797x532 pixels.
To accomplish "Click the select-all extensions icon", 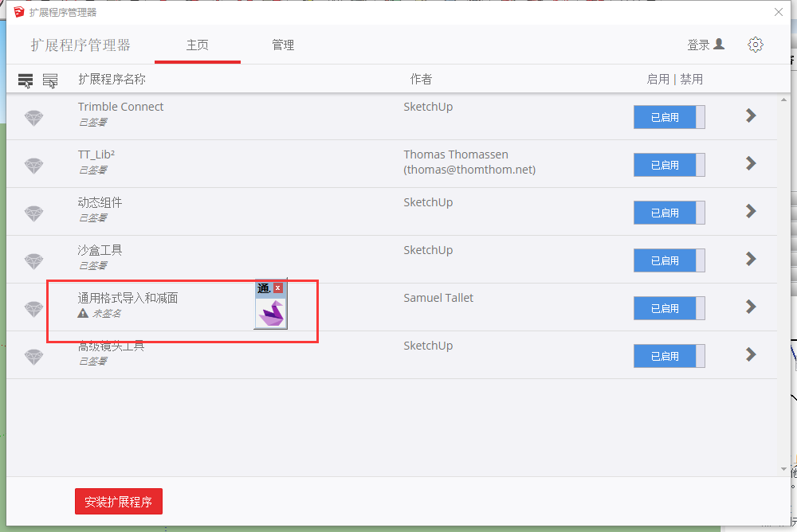I will click(26, 80).
